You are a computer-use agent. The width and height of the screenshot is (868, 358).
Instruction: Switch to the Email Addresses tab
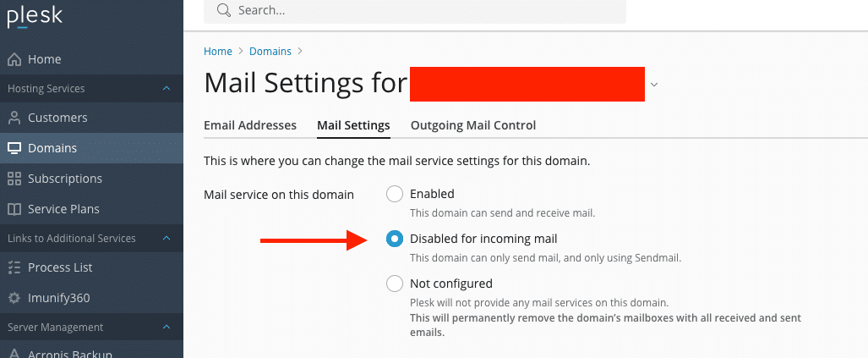(250, 125)
